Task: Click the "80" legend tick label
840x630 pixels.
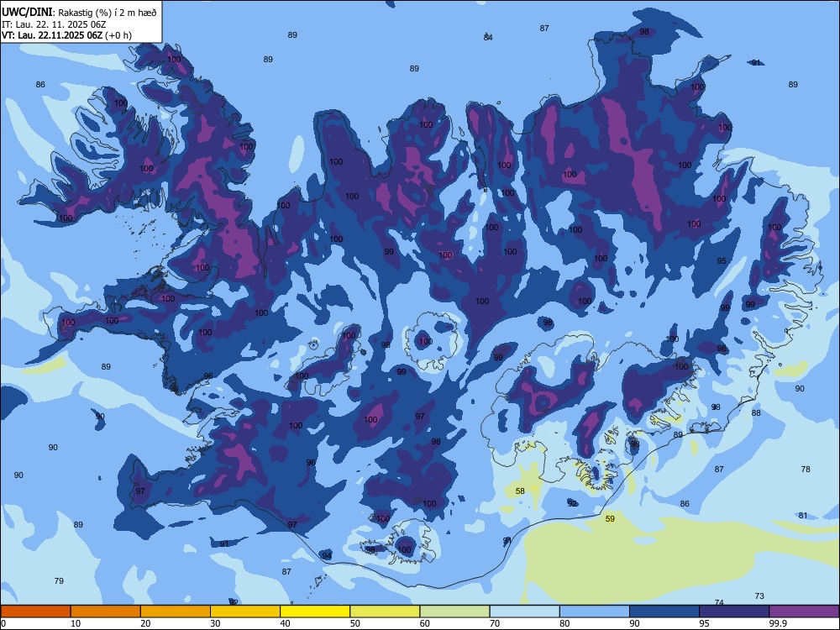Action: [564, 623]
